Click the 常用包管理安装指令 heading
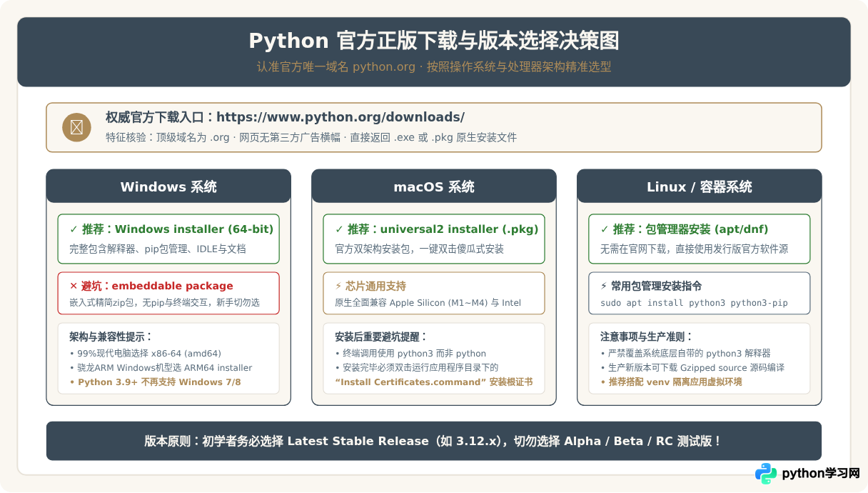Viewport: 868px width, 493px height. (657, 286)
